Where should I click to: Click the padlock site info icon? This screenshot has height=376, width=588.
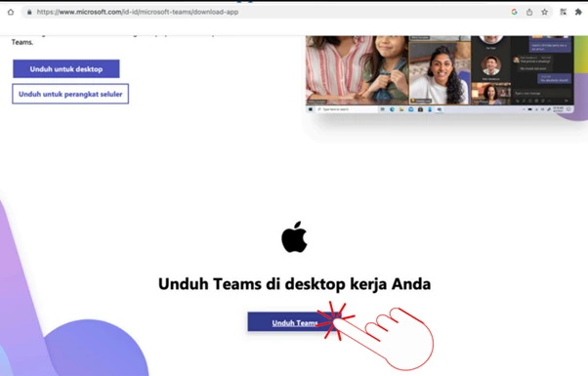[29, 12]
